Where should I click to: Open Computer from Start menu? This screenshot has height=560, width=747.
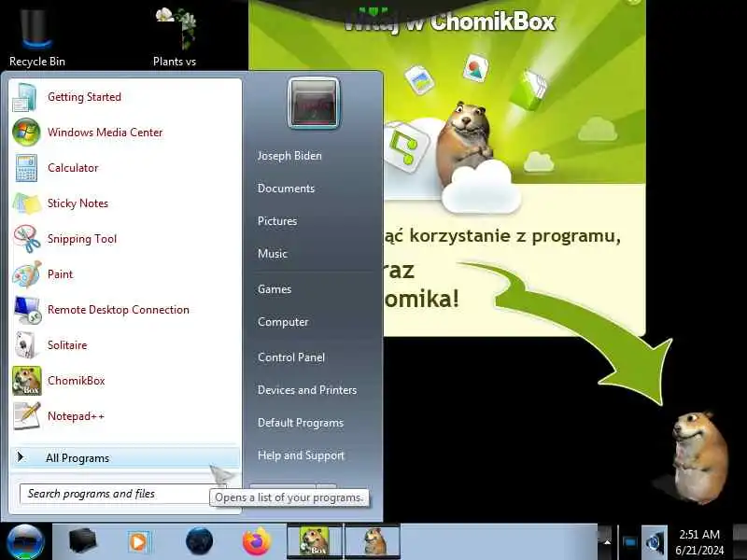(x=283, y=322)
